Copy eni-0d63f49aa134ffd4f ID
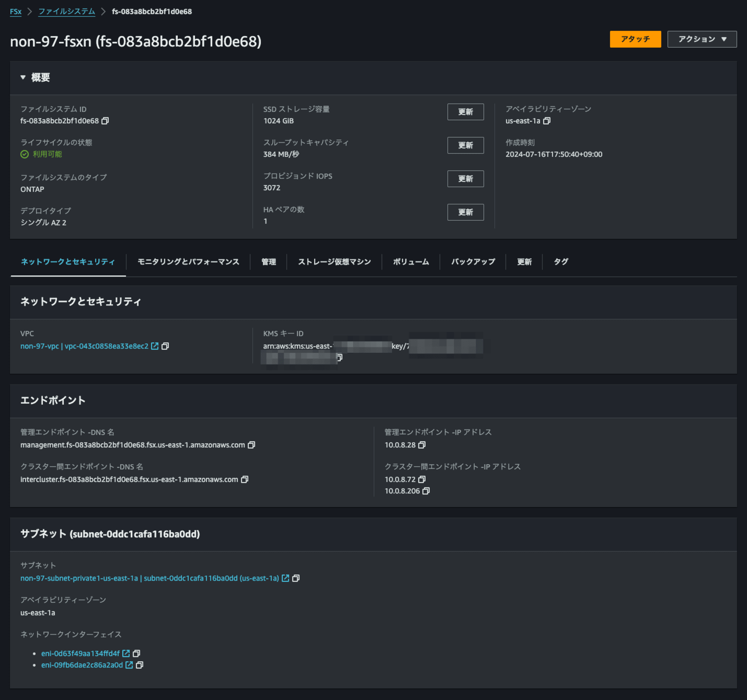The width and height of the screenshot is (747, 700). pos(136,653)
